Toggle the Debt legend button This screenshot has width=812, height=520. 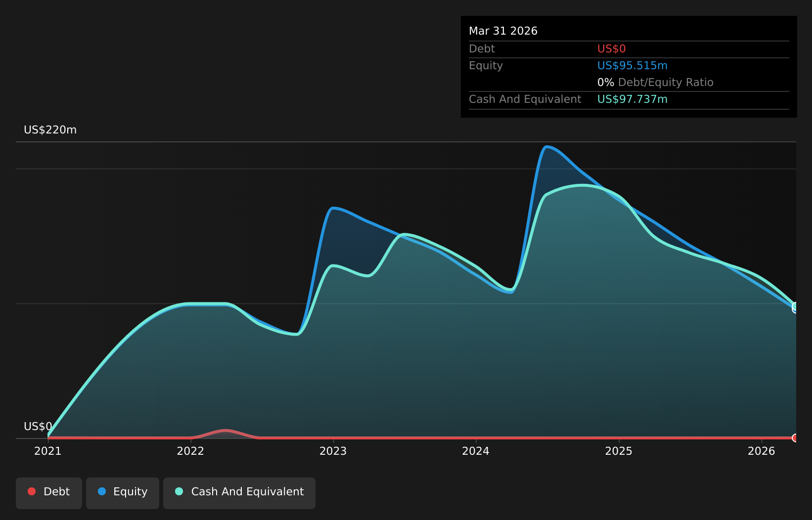49,493
